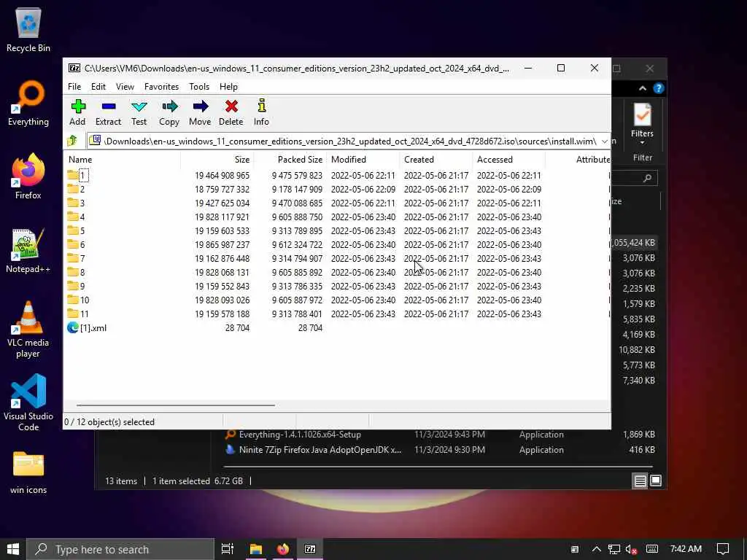This screenshot has width=747, height=560.
Task: Select the Notepad++ desktop shortcut
Action: 28,251
